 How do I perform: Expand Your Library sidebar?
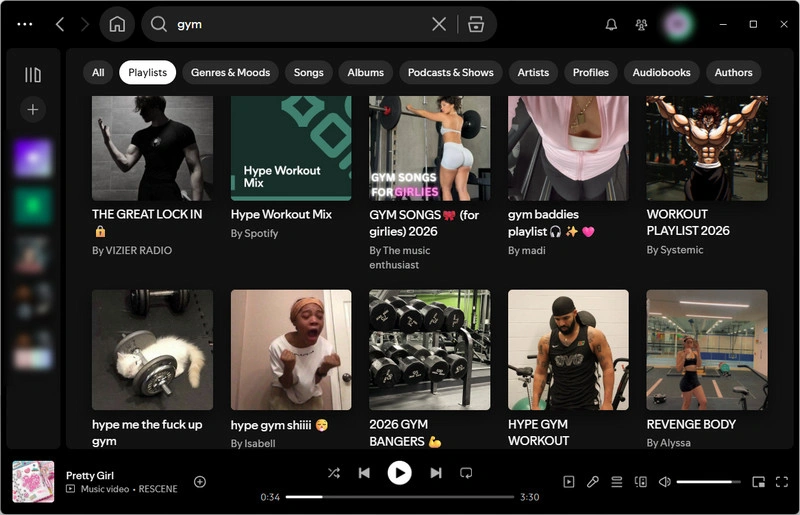point(33,75)
